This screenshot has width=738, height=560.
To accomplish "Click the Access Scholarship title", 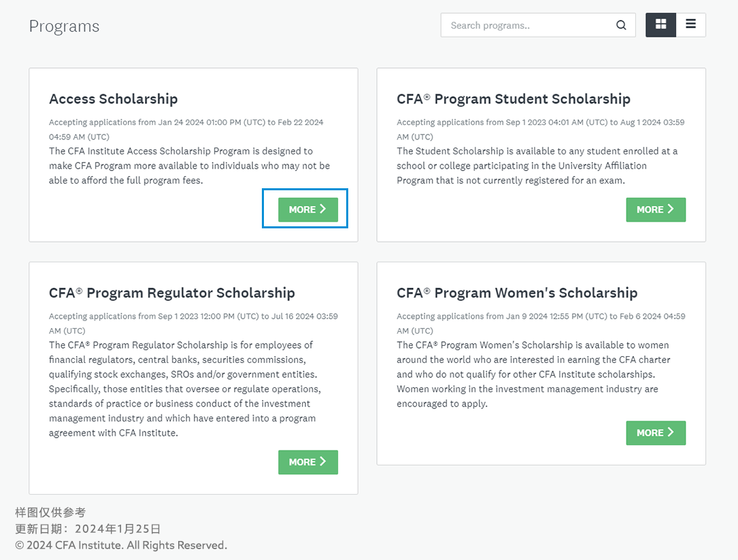I will point(114,99).
